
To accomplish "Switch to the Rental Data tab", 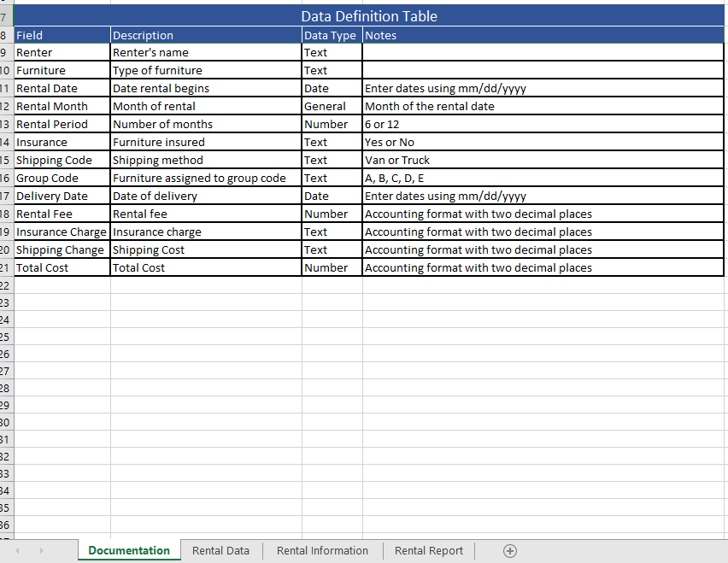I will pyautogui.click(x=220, y=550).
